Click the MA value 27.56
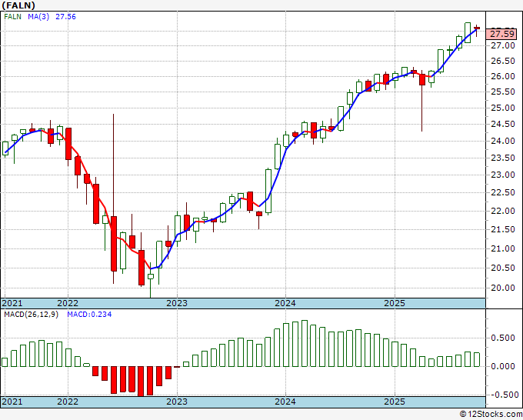The width and height of the screenshot is (523, 420). coord(65,17)
